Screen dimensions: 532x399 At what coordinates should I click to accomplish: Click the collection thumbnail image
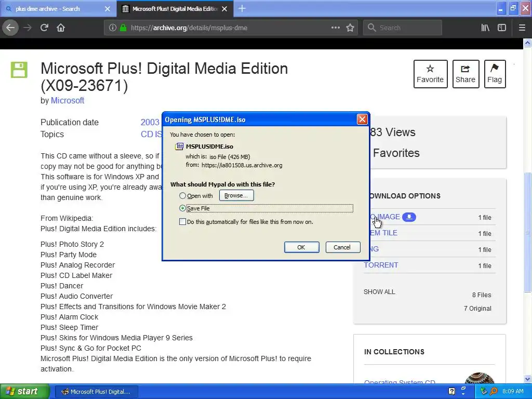(x=479, y=378)
